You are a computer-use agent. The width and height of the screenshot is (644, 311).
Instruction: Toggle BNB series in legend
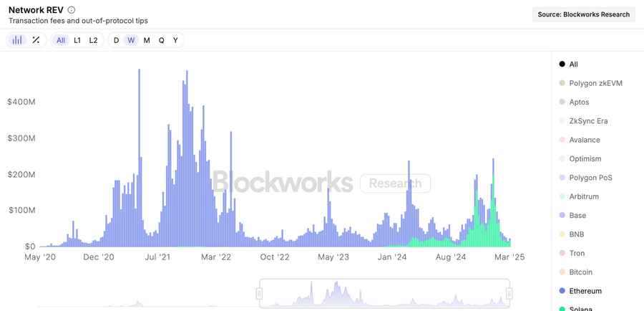click(572, 234)
